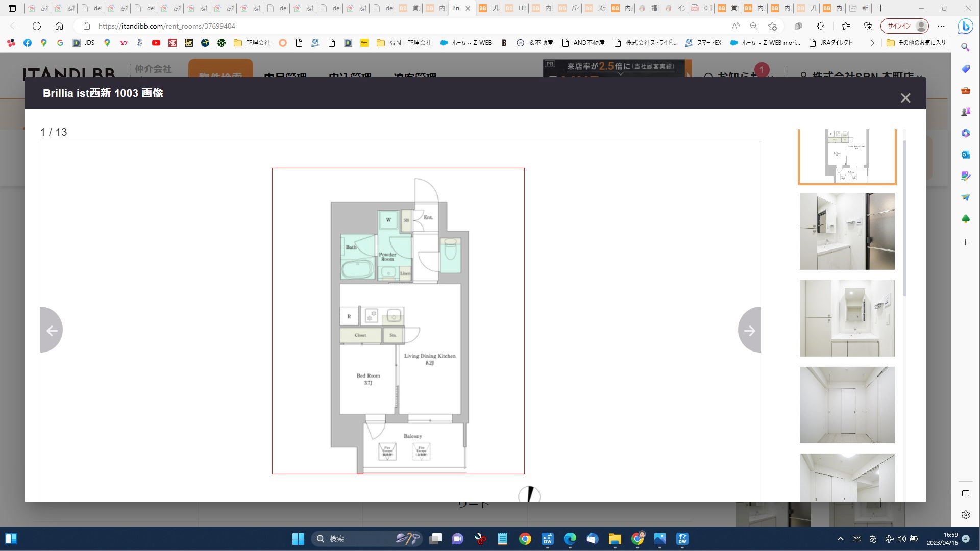
Task: Open read aloud icon in address bar
Action: (736, 26)
